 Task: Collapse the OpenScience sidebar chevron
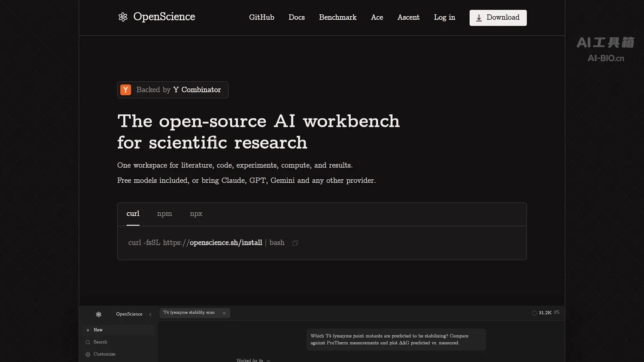click(150, 314)
